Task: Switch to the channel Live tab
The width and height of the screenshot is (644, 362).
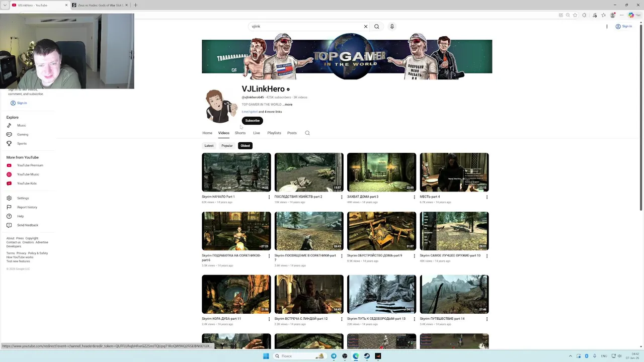Action: [x=257, y=133]
